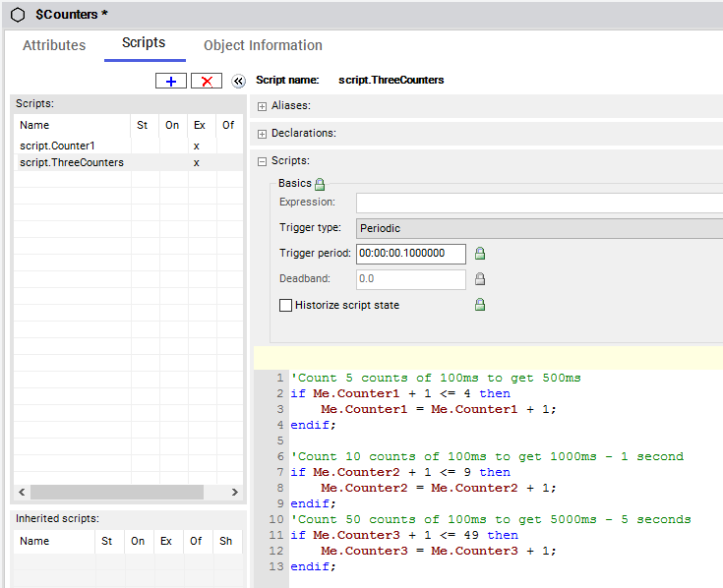Toggle the Deadband lock icon

[x=480, y=279]
